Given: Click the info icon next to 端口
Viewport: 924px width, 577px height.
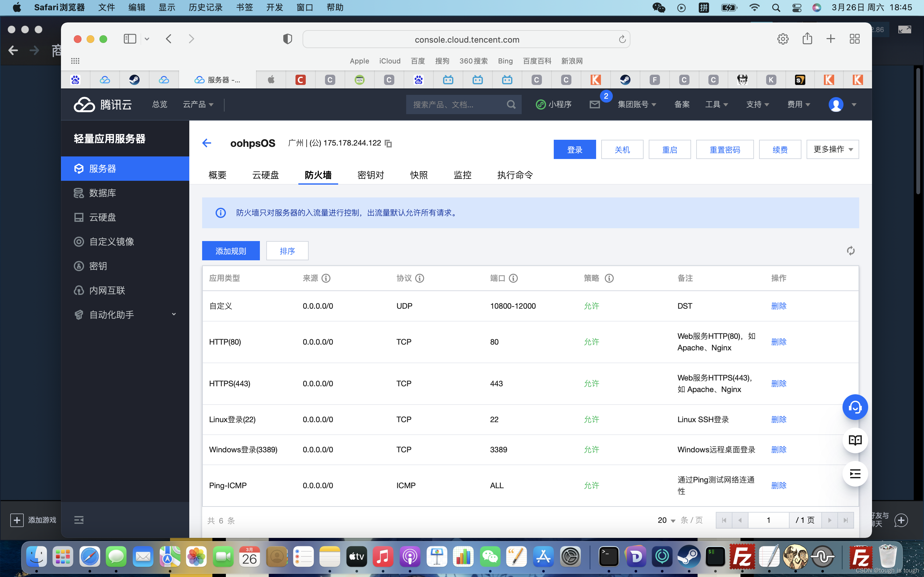Looking at the screenshot, I should point(514,278).
